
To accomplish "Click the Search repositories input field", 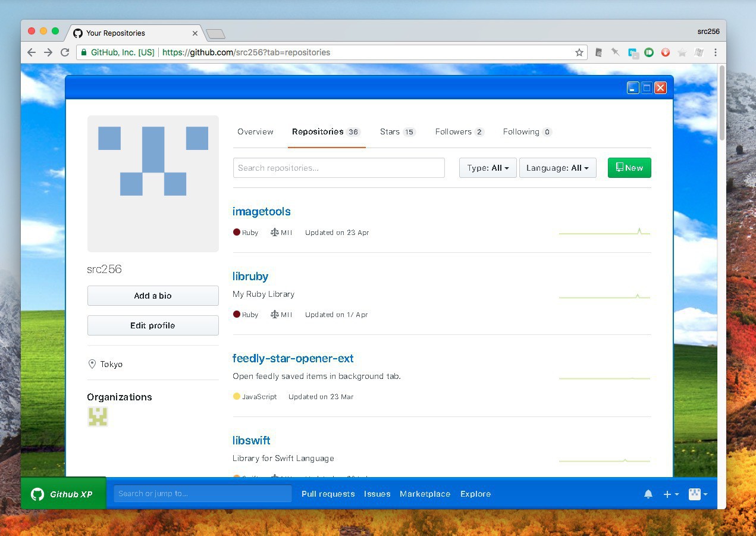I will pos(338,168).
